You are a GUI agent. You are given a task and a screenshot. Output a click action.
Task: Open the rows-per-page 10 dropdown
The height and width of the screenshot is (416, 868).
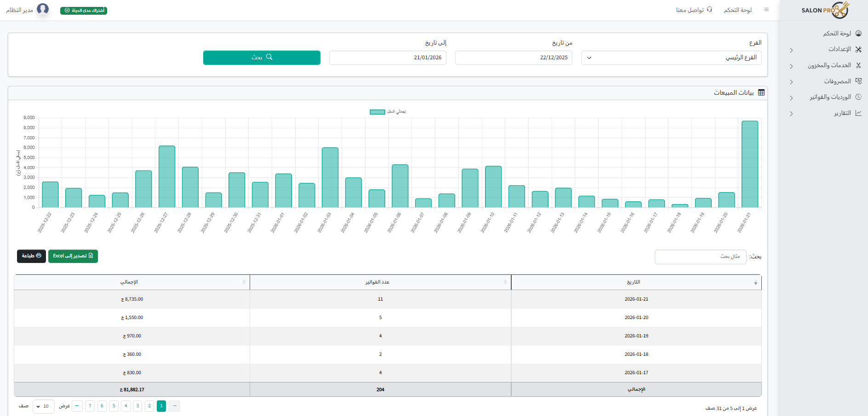pos(44,406)
